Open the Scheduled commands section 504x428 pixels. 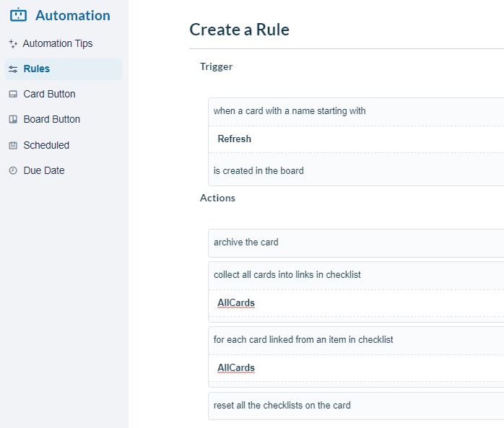(x=46, y=145)
